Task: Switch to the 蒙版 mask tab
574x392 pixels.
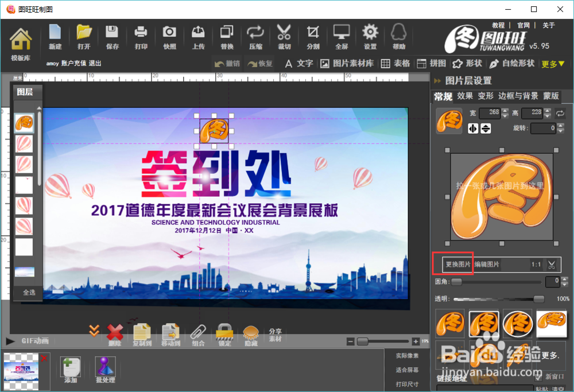Action: coord(551,96)
